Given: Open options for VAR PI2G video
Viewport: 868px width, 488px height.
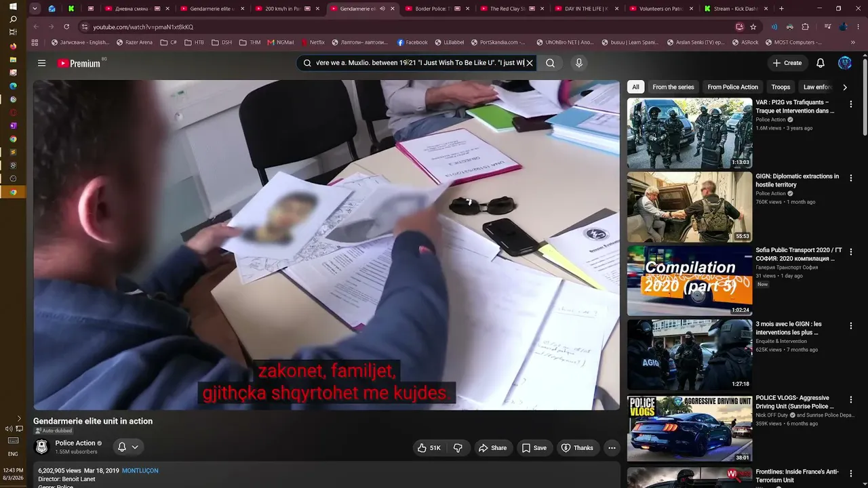Looking at the screenshot, I should tap(850, 104).
